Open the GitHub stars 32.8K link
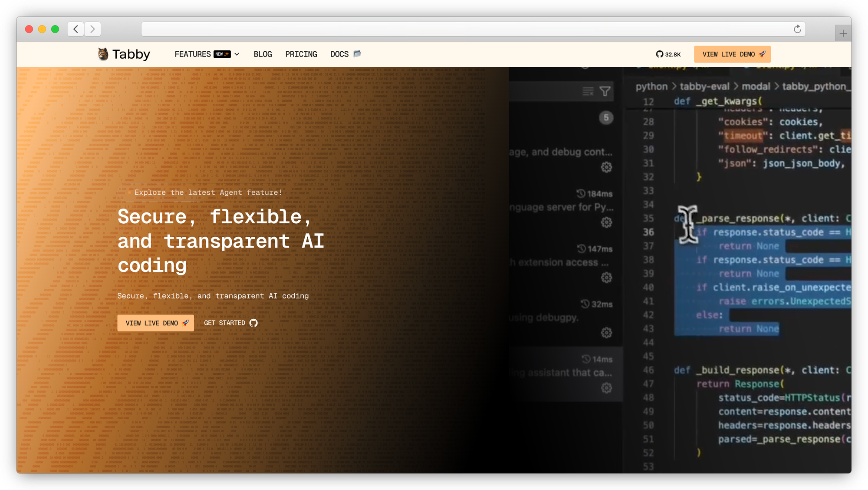Viewport: 868px width, 490px height. click(x=668, y=54)
